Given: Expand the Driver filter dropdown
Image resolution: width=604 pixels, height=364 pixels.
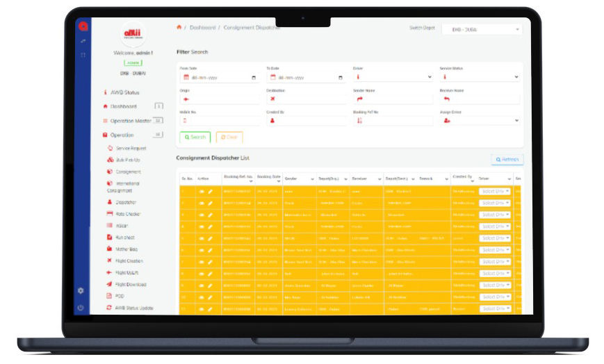Looking at the screenshot, I should pos(392,78).
